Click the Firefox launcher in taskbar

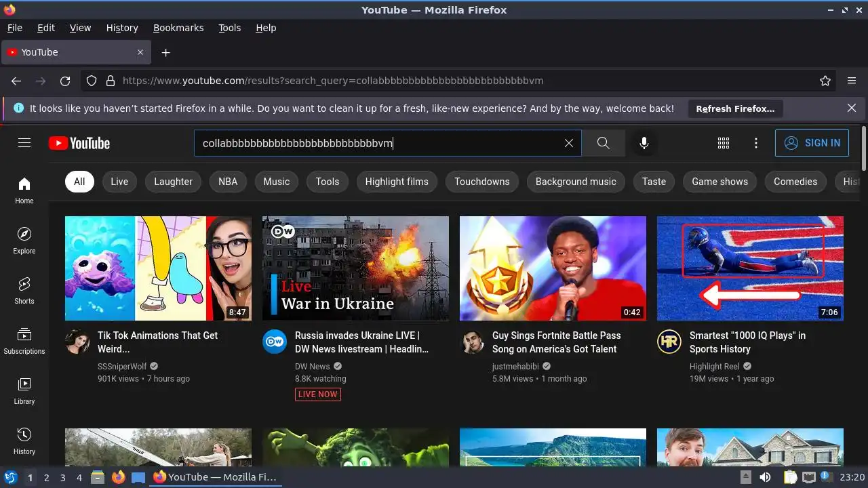[x=118, y=477]
